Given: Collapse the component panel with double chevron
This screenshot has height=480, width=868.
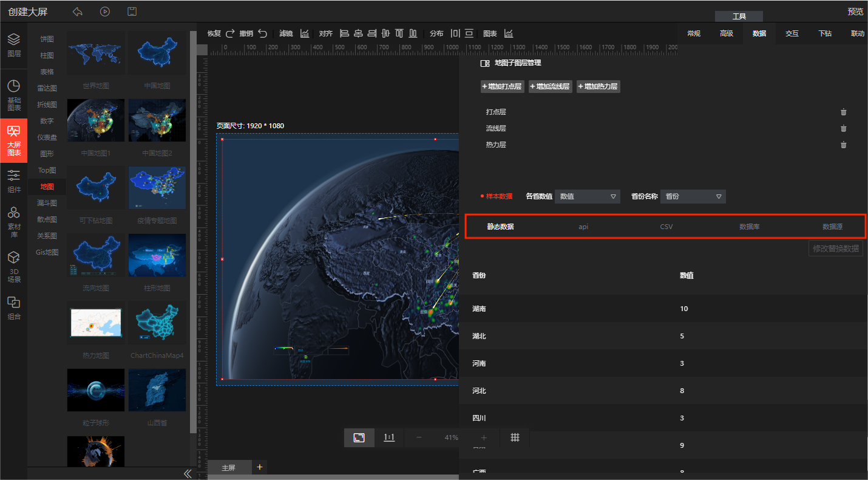Looking at the screenshot, I should click(x=188, y=473).
